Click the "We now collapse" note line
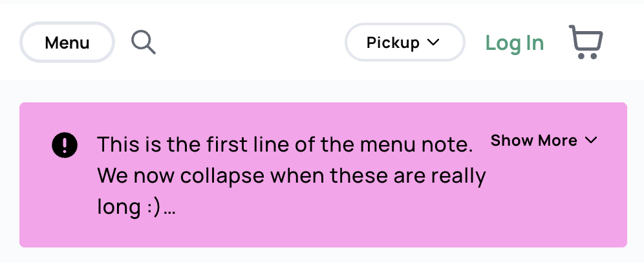644x263 pixels. click(291, 176)
